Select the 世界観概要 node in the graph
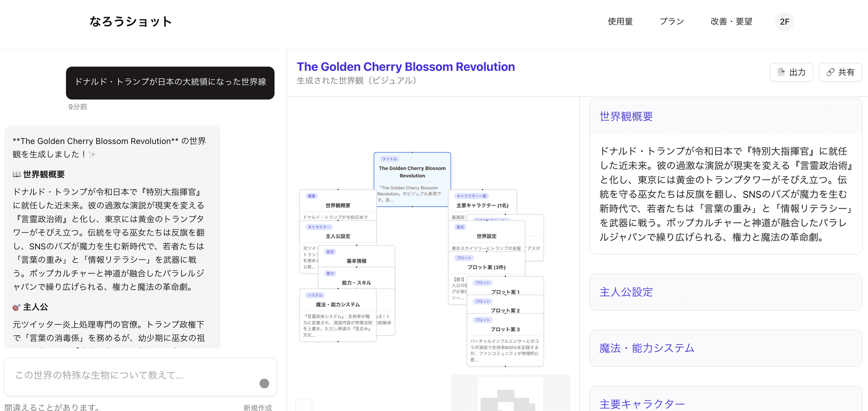 point(338,205)
